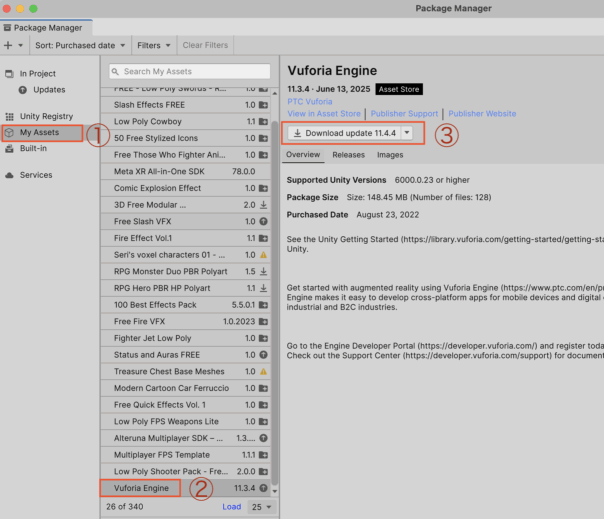Image resolution: width=604 pixels, height=519 pixels.
Task: Expand the Download update options arrow
Action: (407, 133)
